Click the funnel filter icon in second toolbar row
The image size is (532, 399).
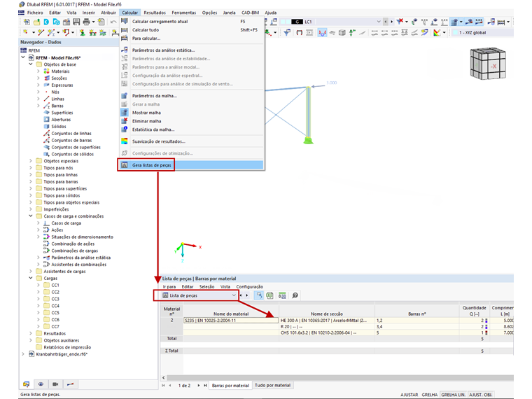(287, 33)
